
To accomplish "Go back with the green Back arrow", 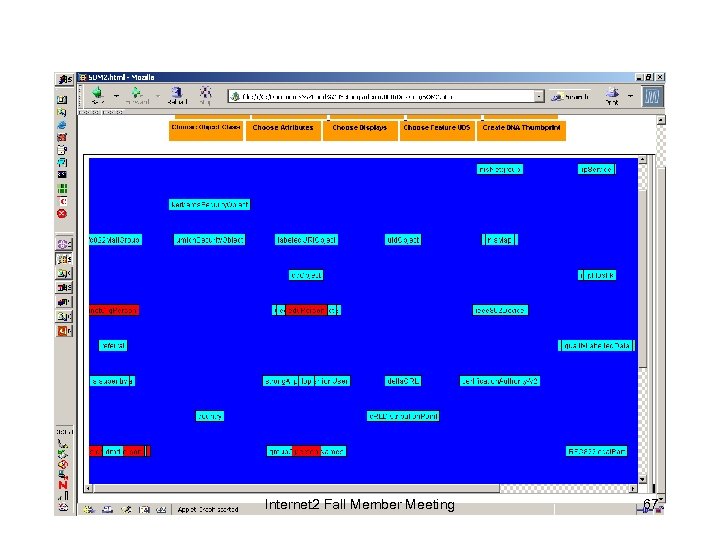I will [97, 95].
